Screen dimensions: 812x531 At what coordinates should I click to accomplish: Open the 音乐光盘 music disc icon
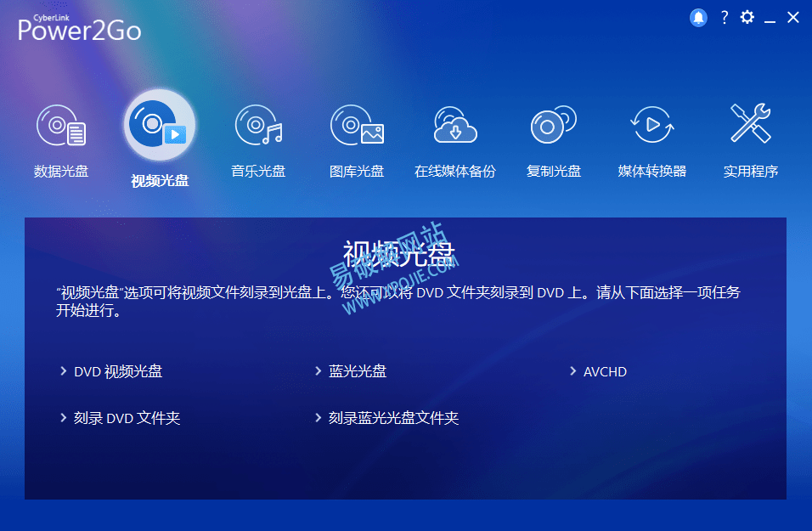(258, 125)
